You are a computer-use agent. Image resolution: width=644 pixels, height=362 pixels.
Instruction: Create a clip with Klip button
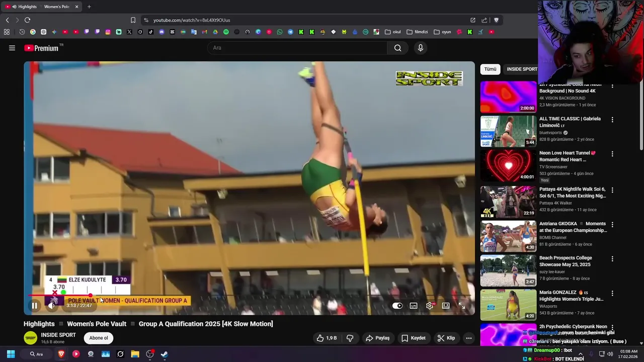(x=446, y=338)
